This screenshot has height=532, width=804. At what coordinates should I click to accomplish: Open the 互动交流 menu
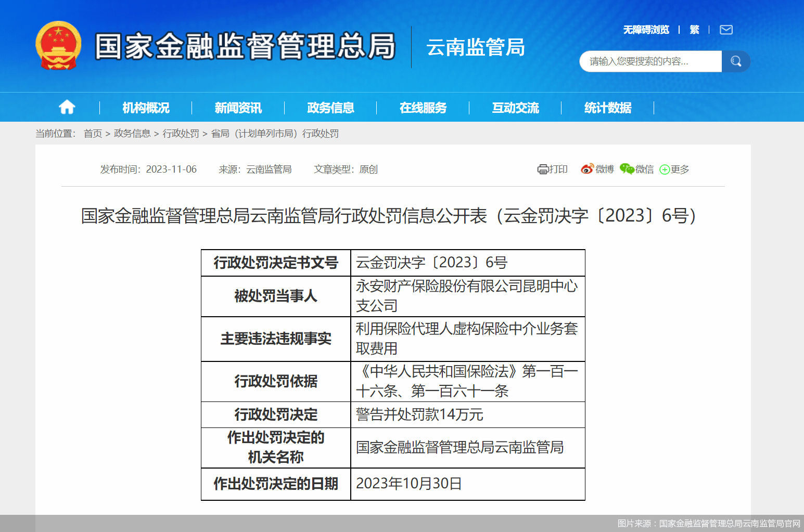(515, 108)
